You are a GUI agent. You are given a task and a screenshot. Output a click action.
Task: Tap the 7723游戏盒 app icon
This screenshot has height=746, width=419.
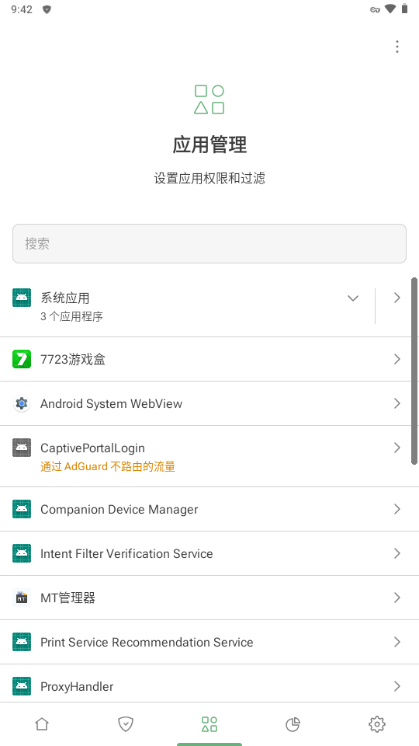coord(21,359)
